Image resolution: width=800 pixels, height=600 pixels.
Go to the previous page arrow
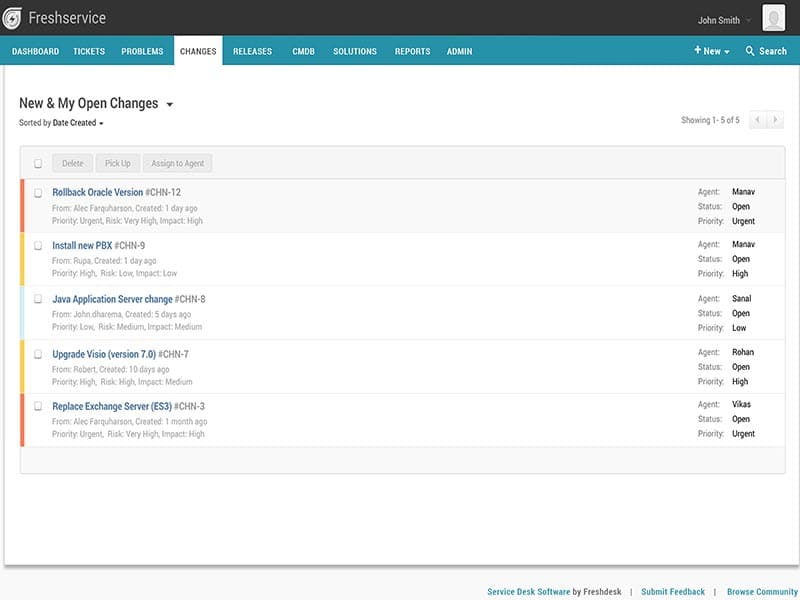pyautogui.click(x=757, y=120)
